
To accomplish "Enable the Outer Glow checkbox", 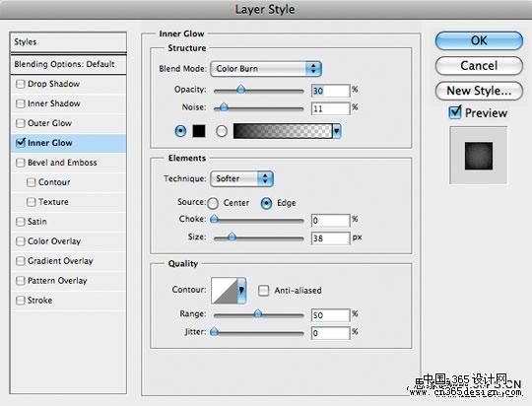I will tap(21, 123).
